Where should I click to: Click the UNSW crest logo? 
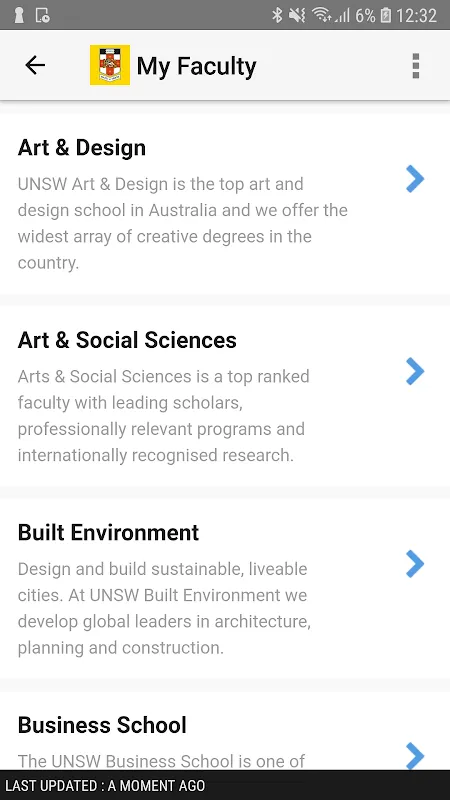pos(110,65)
